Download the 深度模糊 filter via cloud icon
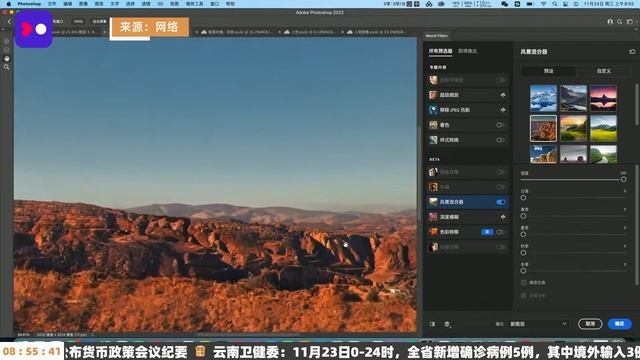This screenshot has width=640, height=360. (503, 217)
